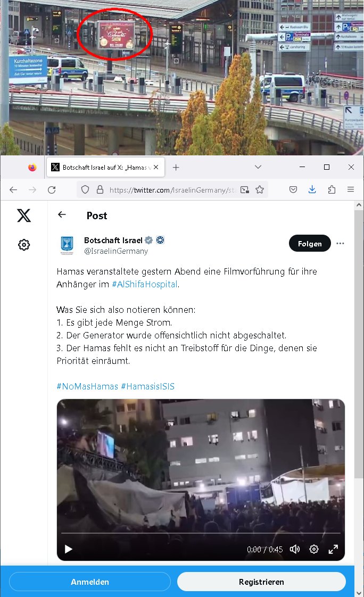The width and height of the screenshot is (364, 597).
Task: Reload the page
Action: tap(52, 189)
